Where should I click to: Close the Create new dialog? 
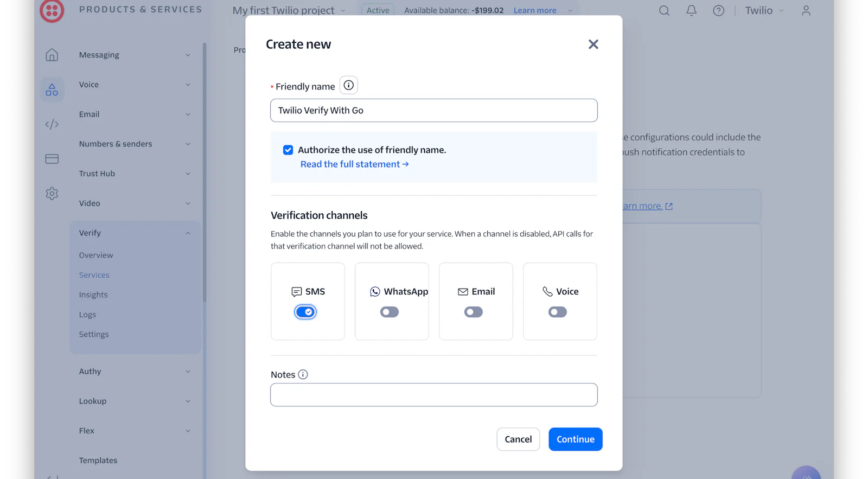pyautogui.click(x=593, y=44)
